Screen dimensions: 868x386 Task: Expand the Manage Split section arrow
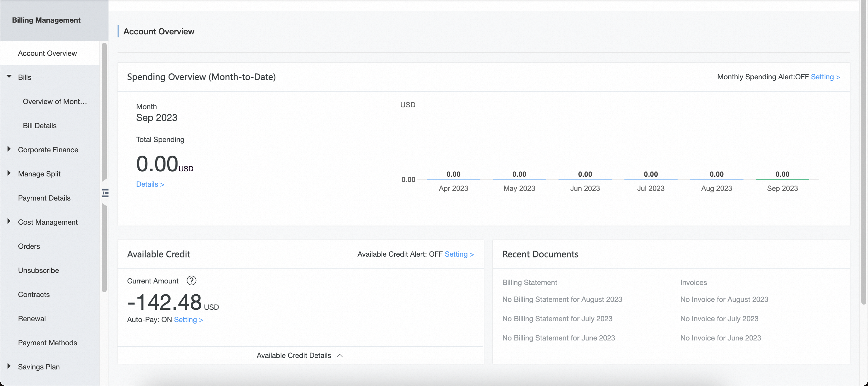tap(9, 173)
